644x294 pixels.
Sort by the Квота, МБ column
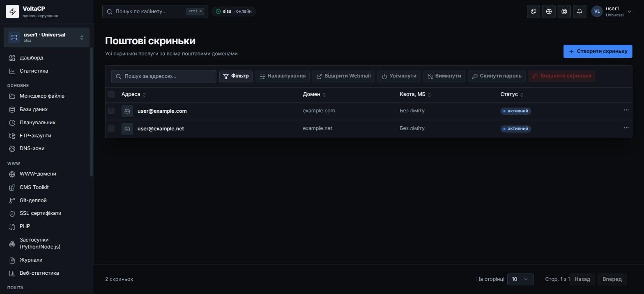[x=415, y=95]
